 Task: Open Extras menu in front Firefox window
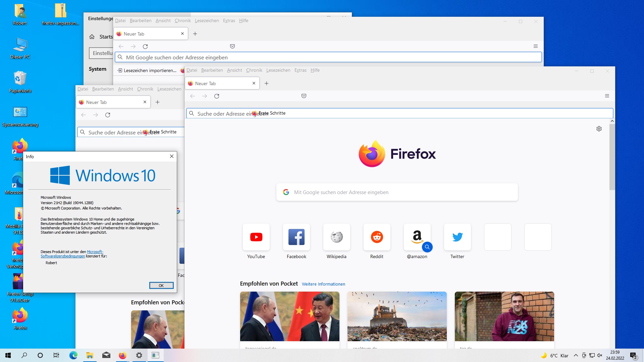pyautogui.click(x=300, y=70)
